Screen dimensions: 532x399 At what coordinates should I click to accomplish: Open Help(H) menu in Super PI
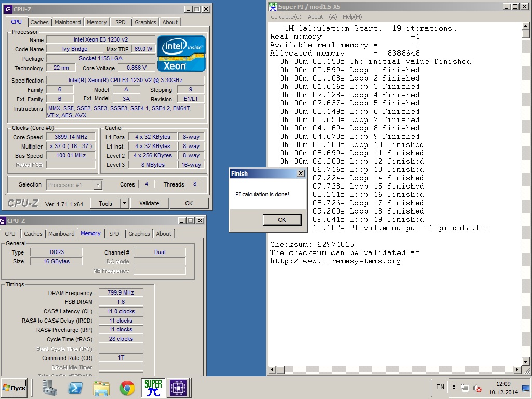(x=352, y=17)
